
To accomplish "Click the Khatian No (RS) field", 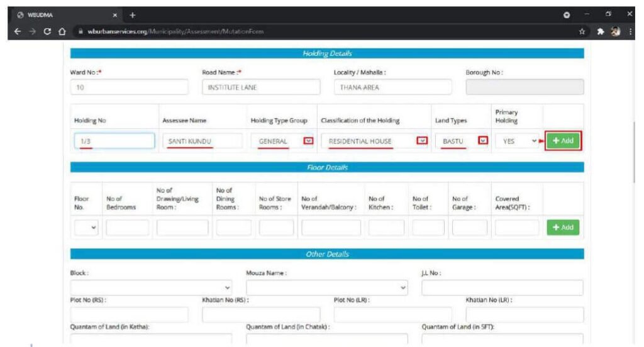I will tap(261, 314).
